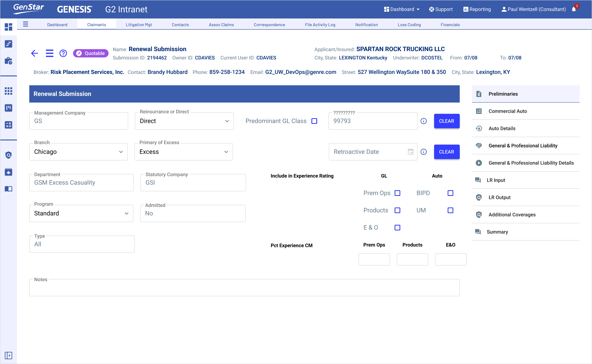Open the help question mark icon
Viewport: 592px width, 364px height.
(x=63, y=53)
